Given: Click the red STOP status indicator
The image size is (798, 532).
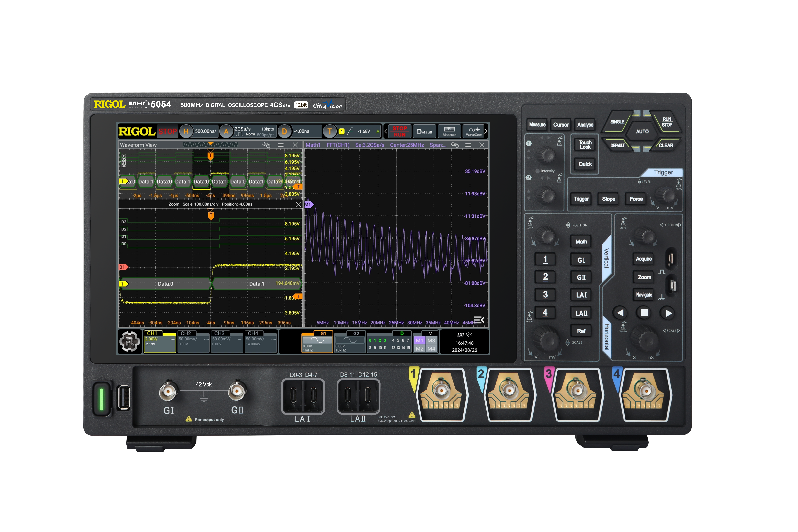Looking at the screenshot, I should coord(168,131).
